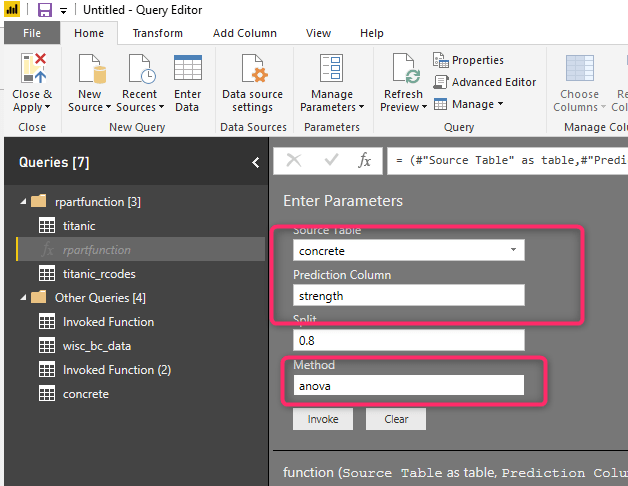Click the Queries [7] header
Screen dimensions: 628x486
point(54,162)
